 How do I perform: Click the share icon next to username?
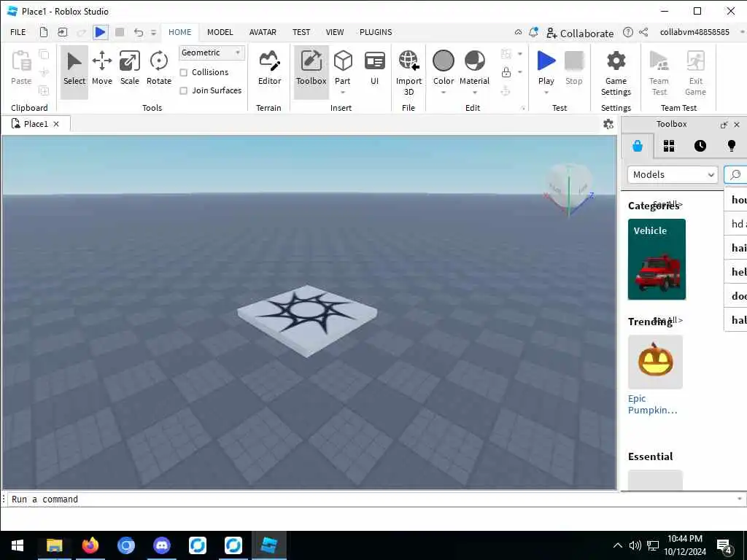pyautogui.click(x=643, y=32)
